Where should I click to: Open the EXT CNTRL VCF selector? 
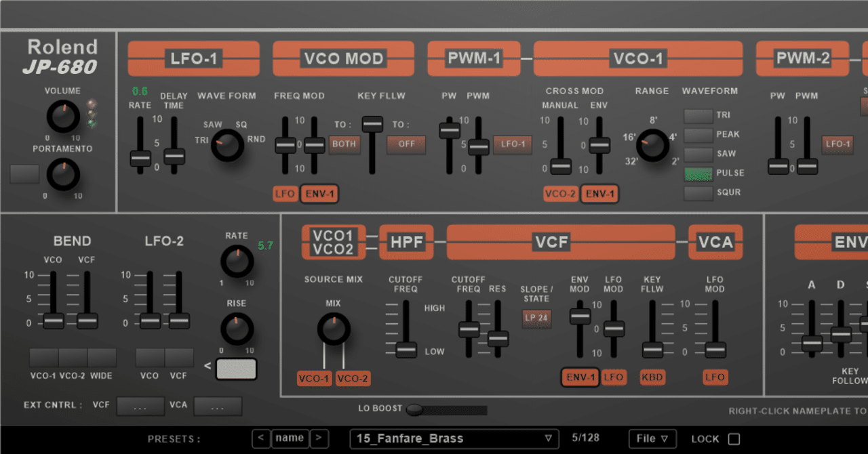(x=140, y=406)
